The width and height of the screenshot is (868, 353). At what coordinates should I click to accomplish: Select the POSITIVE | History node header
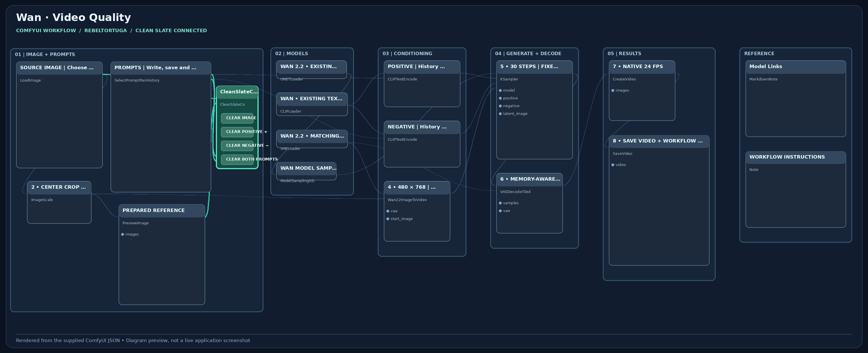[x=422, y=67]
